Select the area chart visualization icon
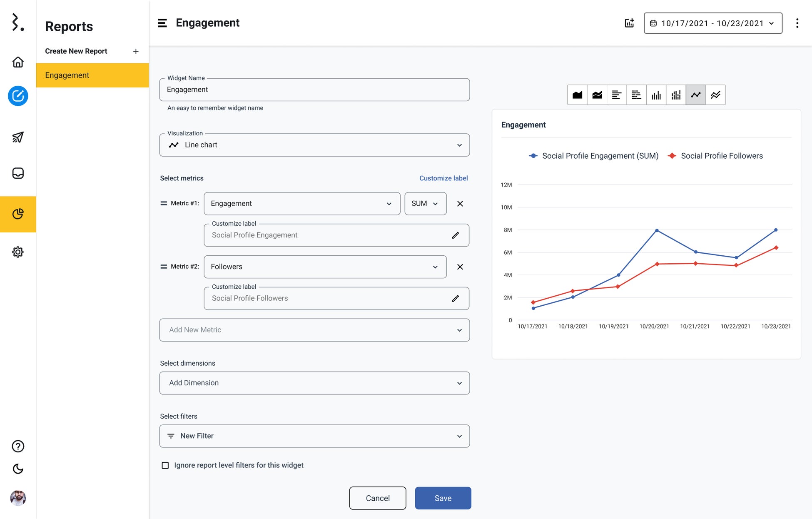812x519 pixels. coord(577,95)
